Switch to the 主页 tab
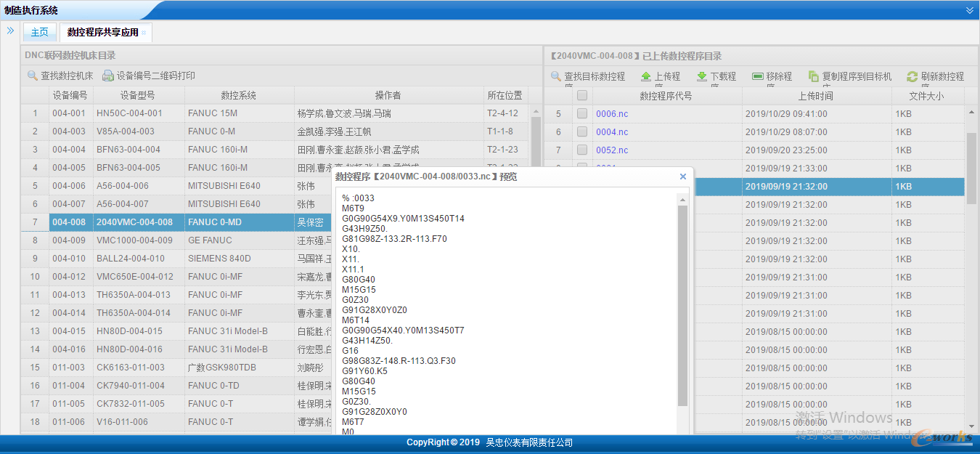 (x=40, y=32)
